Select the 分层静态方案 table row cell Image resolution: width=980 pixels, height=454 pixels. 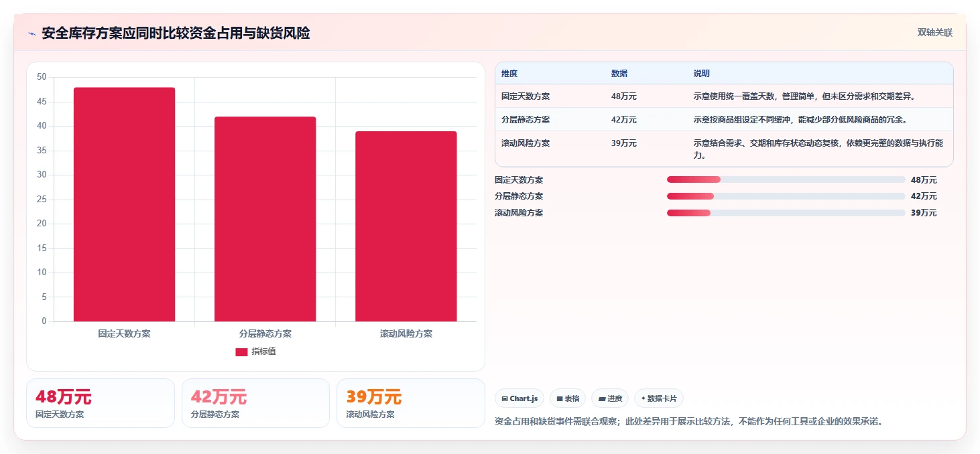point(526,120)
